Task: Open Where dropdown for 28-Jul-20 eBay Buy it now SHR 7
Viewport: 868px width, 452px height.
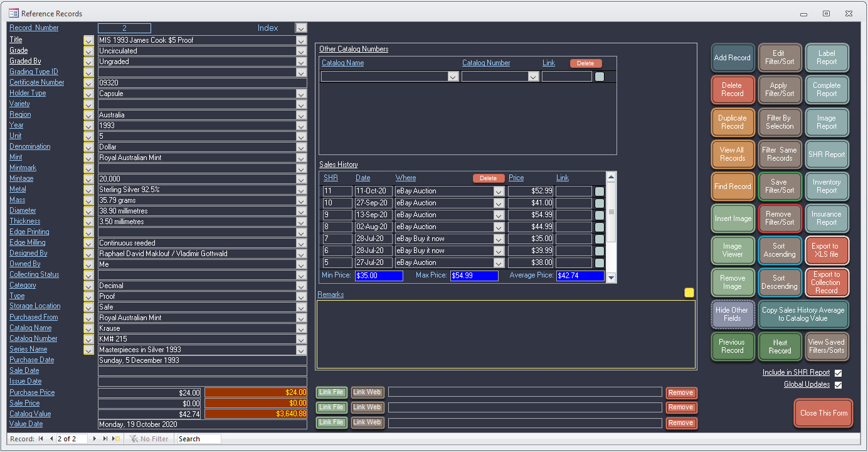Action: click(x=499, y=239)
